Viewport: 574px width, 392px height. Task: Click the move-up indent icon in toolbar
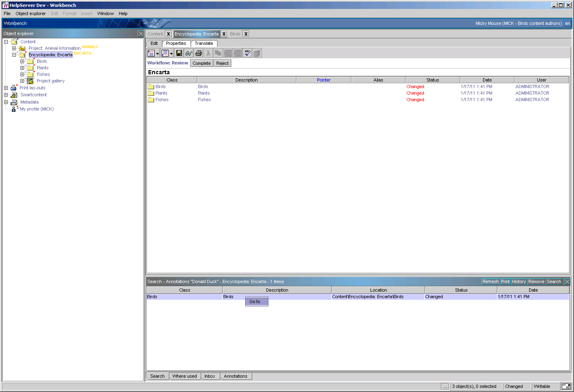[228, 53]
